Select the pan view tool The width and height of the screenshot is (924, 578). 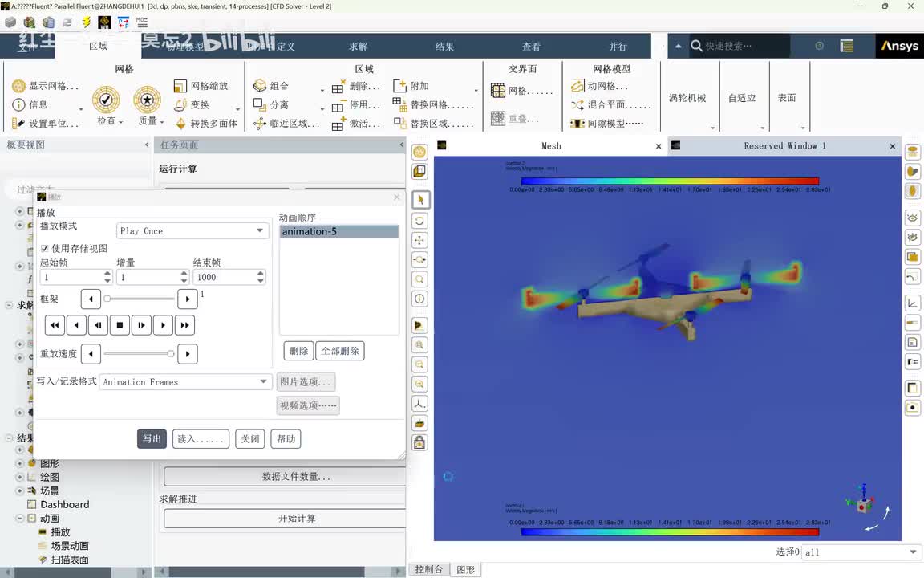pyautogui.click(x=419, y=240)
